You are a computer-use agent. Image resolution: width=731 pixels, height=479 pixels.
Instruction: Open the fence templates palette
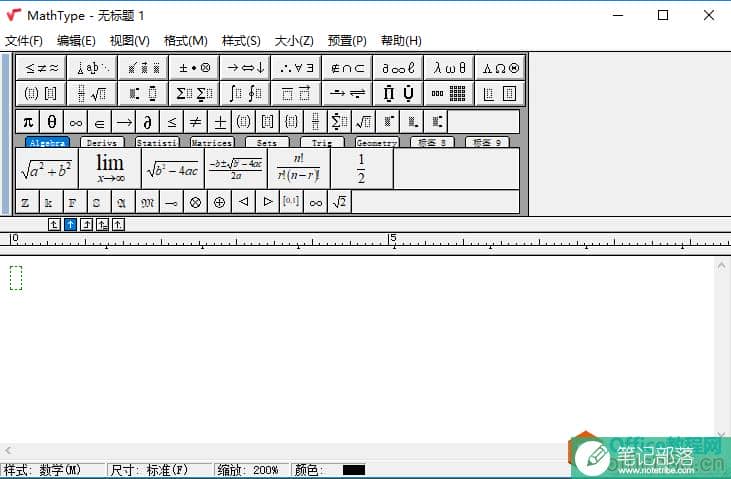click(41, 94)
